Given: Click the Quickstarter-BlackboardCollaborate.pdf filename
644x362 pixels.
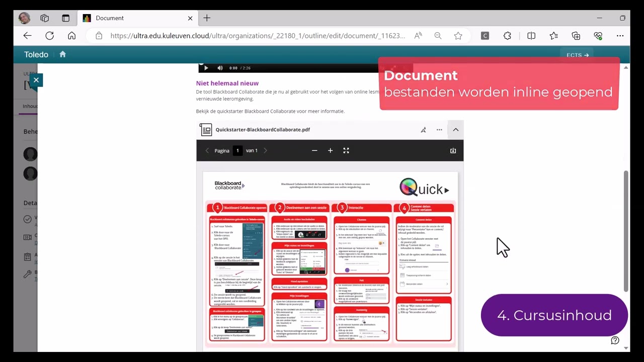Looking at the screenshot, I should pyautogui.click(x=263, y=130).
